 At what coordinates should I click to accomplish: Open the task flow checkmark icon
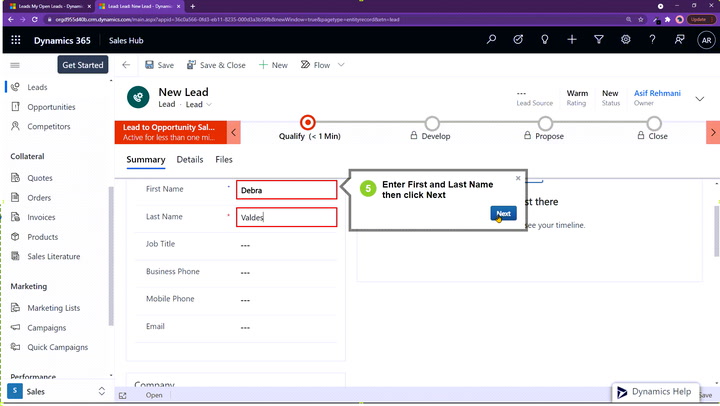(x=518, y=39)
